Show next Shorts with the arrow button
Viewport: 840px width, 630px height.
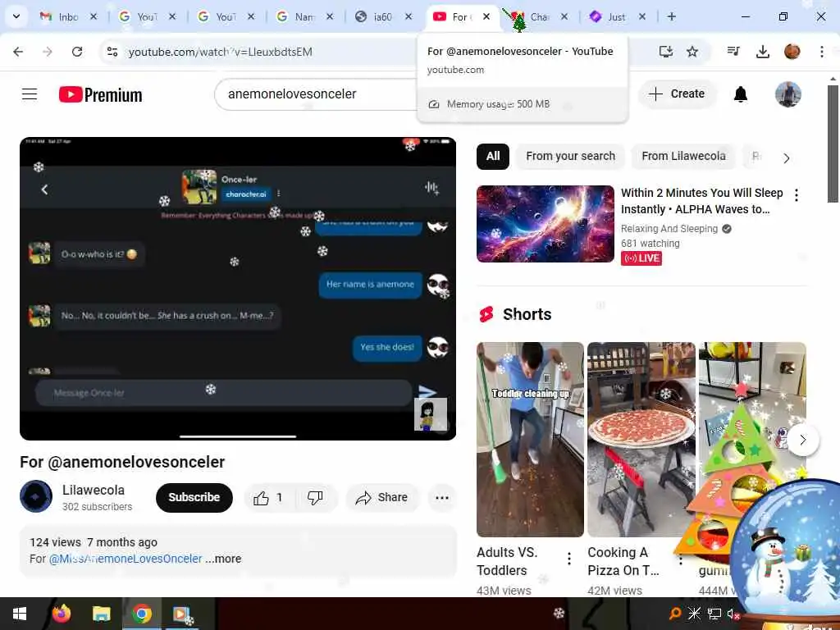802,440
